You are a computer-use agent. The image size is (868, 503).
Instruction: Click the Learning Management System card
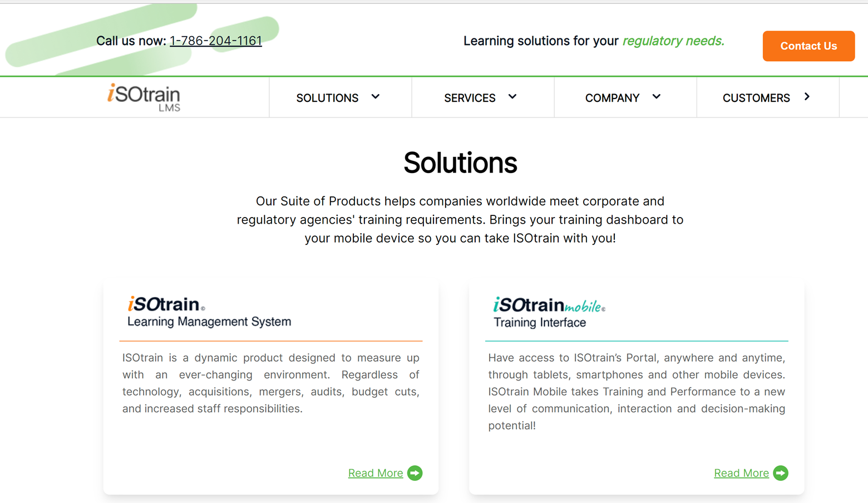point(270,386)
